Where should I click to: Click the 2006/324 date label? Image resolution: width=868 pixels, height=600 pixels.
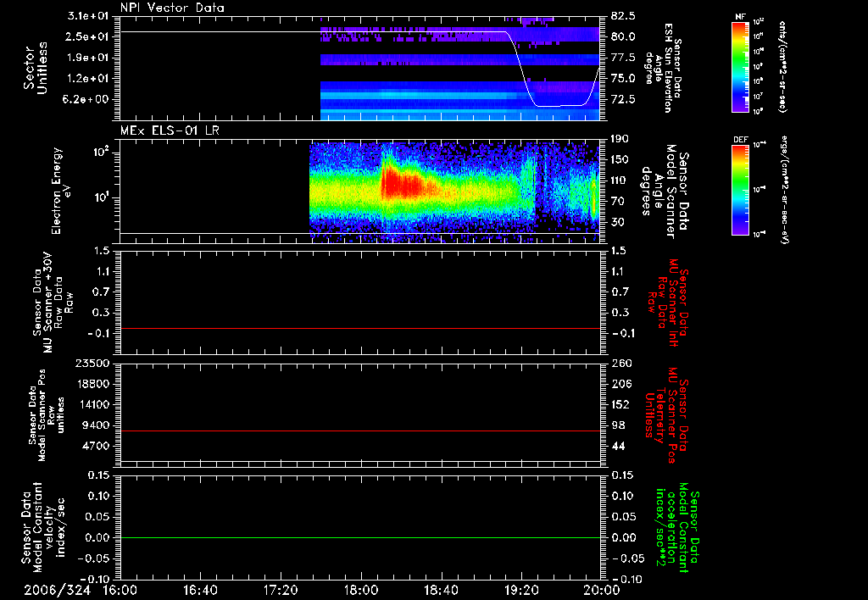tap(57, 590)
